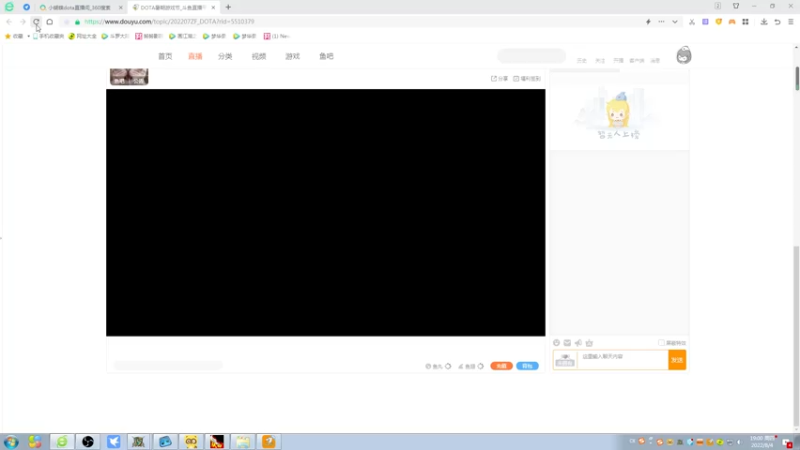Viewport: 800px width, 450px height.
Task: Open the four-squares extensions grid icon
Action: pos(745,21)
